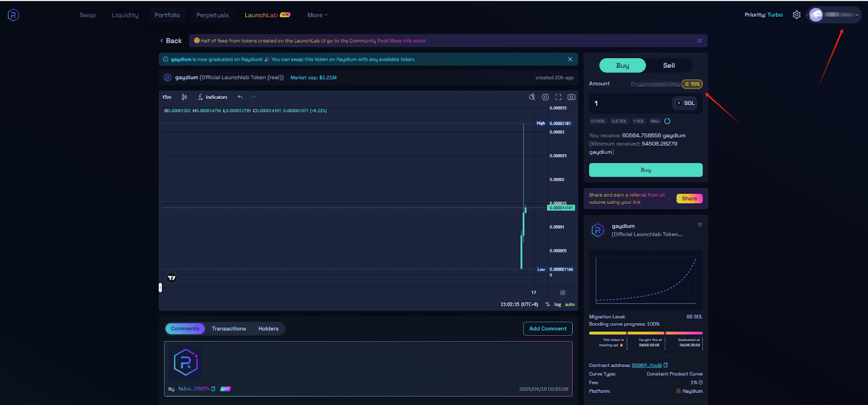Choose the Max amount preset
This screenshot has height=405, width=868.
pyautogui.click(x=655, y=121)
